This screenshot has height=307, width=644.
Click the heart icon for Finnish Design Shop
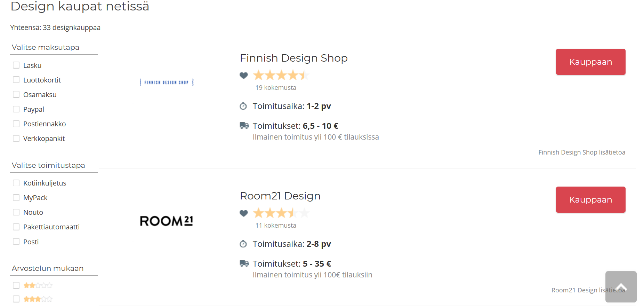point(244,75)
